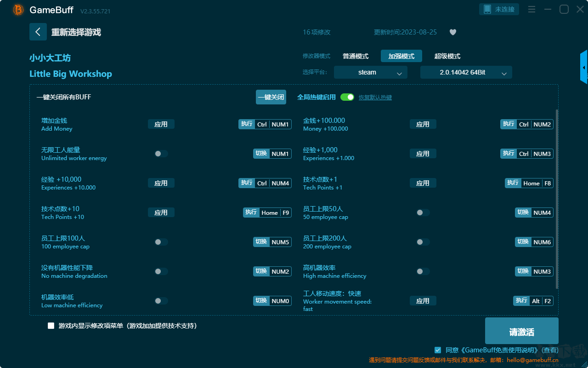Edit Worker movement speed Alt F2 hotkey
588x368 pixels.
533,301
